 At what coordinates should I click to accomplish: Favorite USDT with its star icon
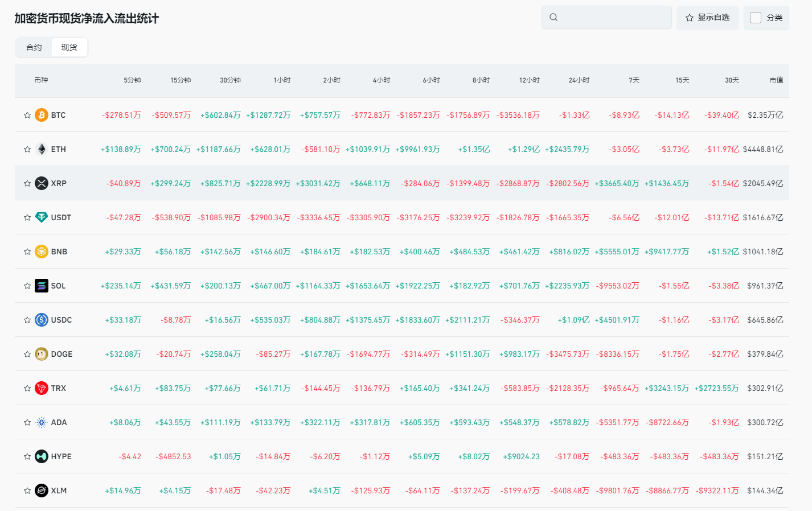click(27, 217)
